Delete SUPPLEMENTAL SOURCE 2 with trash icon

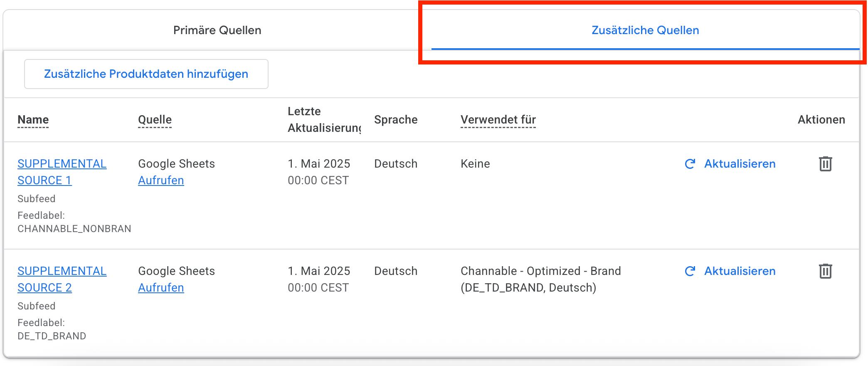(825, 271)
